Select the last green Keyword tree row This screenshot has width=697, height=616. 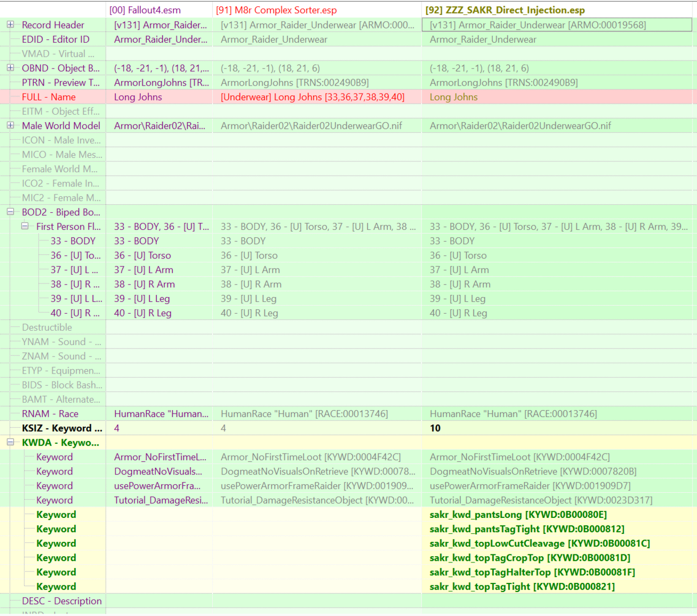56,586
